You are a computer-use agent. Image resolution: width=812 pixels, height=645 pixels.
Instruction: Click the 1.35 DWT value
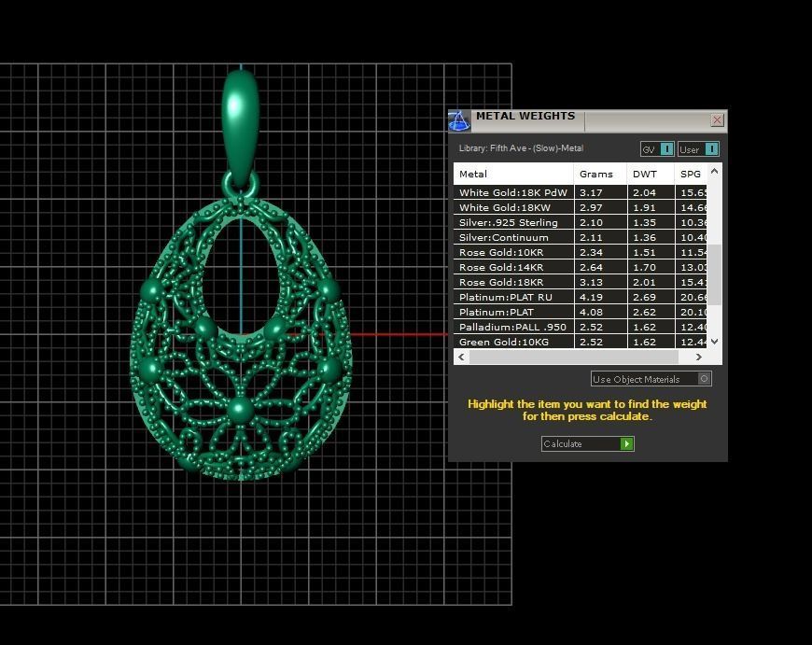click(x=644, y=223)
